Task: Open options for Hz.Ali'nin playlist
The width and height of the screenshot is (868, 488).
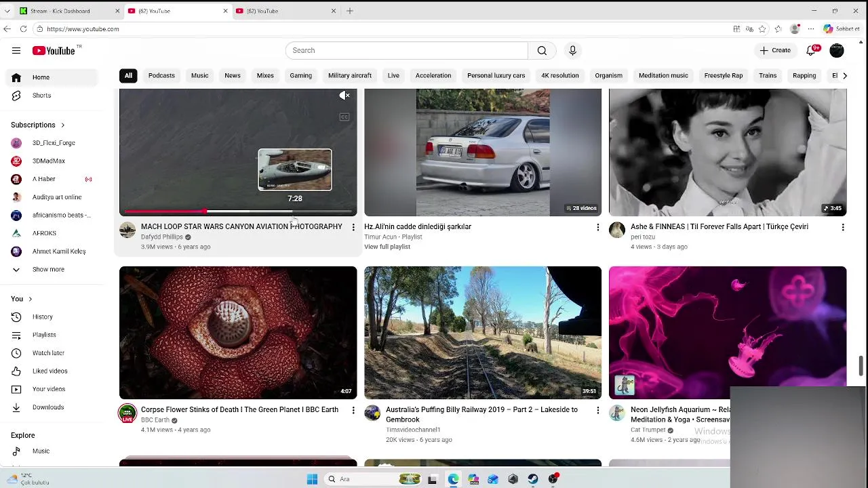Action: [x=597, y=227]
